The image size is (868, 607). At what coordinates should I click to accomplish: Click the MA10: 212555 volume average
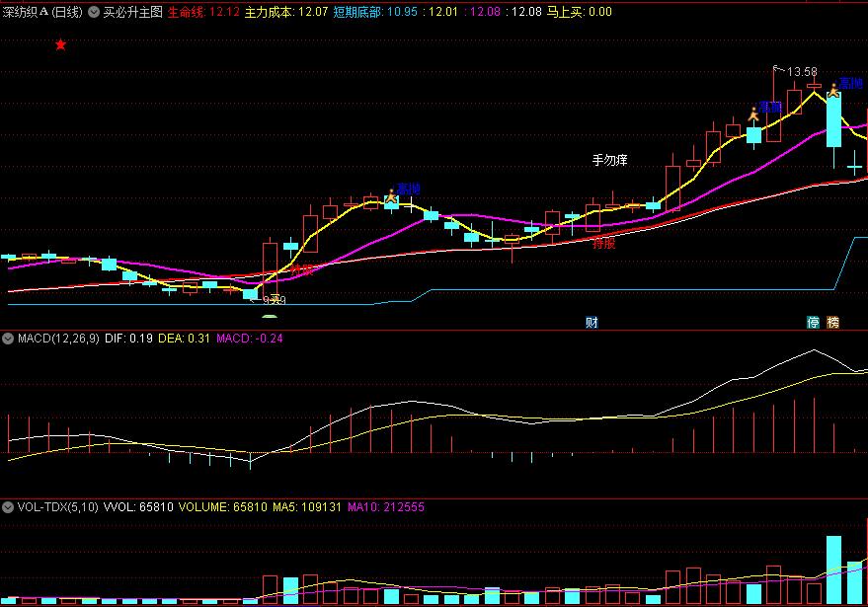click(386, 507)
